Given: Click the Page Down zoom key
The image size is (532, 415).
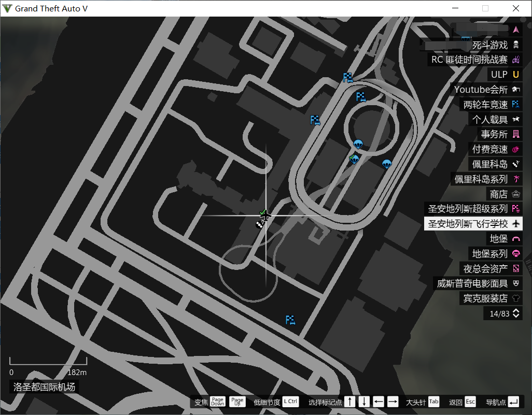Looking at the screenshot, I should 217,402.
